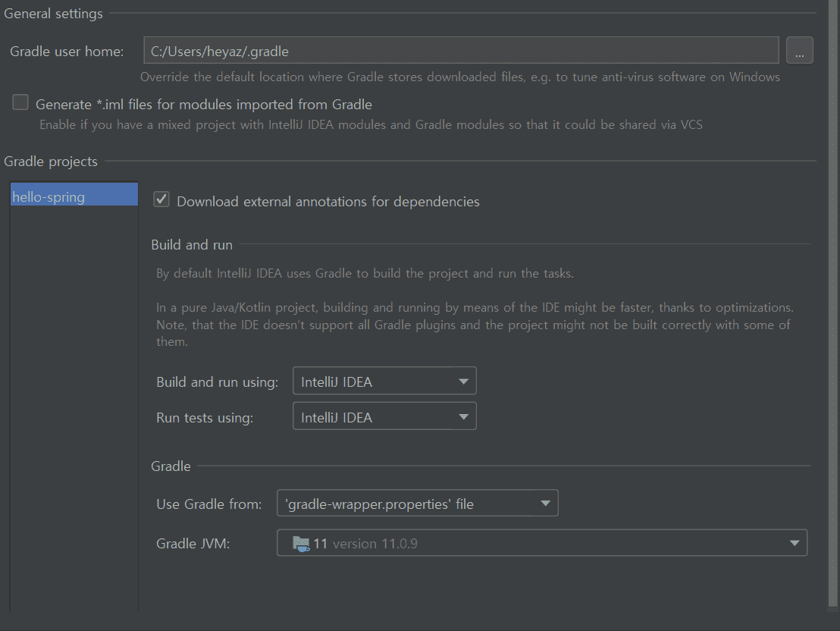The height and width of the screenshot is (631, 840).
Task: Click the 'General settings' section heading
Action: click(54, 14)
